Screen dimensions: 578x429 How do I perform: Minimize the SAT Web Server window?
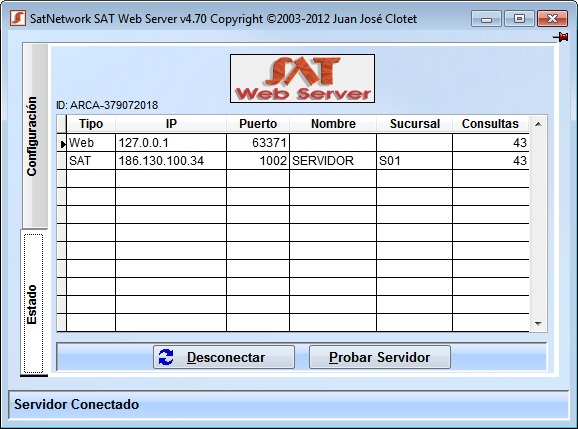point(486,18)
